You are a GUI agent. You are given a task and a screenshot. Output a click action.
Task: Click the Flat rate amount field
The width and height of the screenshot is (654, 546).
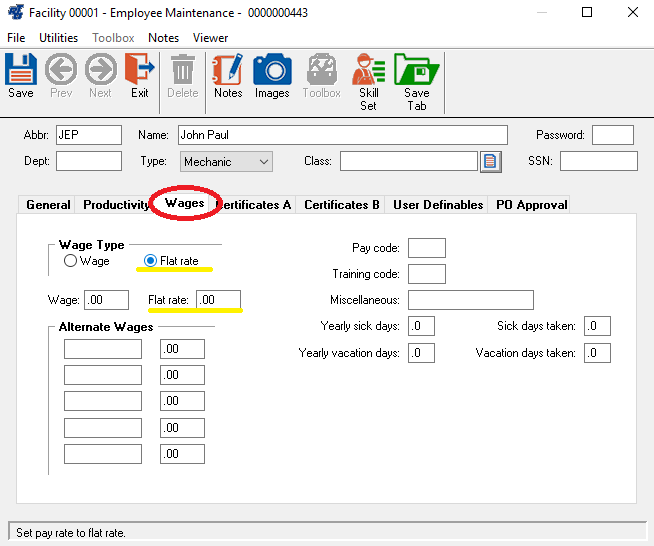(x=218, y=300)
